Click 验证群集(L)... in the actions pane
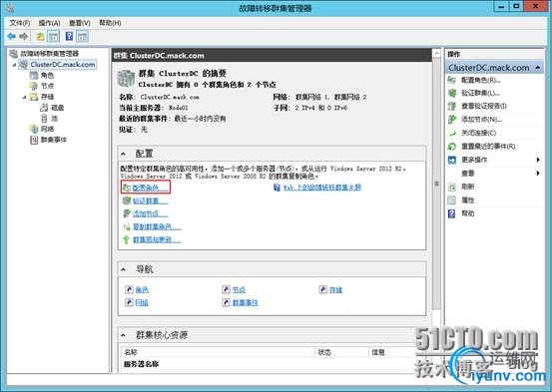Image resolution: width=552 pixels, height=392 pixels. pos(480,93)
